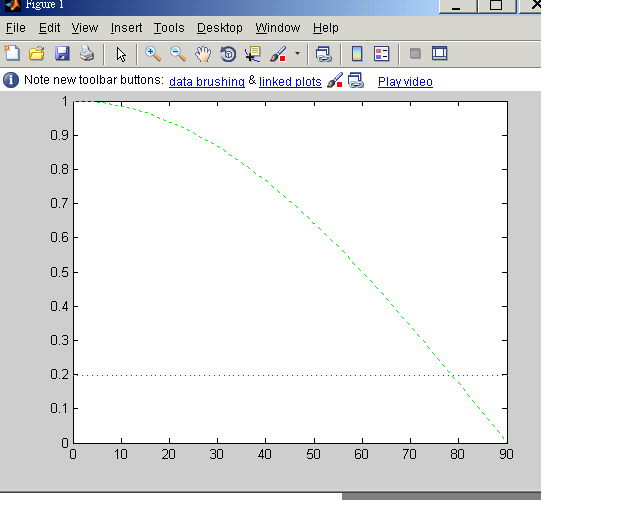640x512 pixels.
Task: Select the Zoom In magnifier tool
Action: point(153,54)
